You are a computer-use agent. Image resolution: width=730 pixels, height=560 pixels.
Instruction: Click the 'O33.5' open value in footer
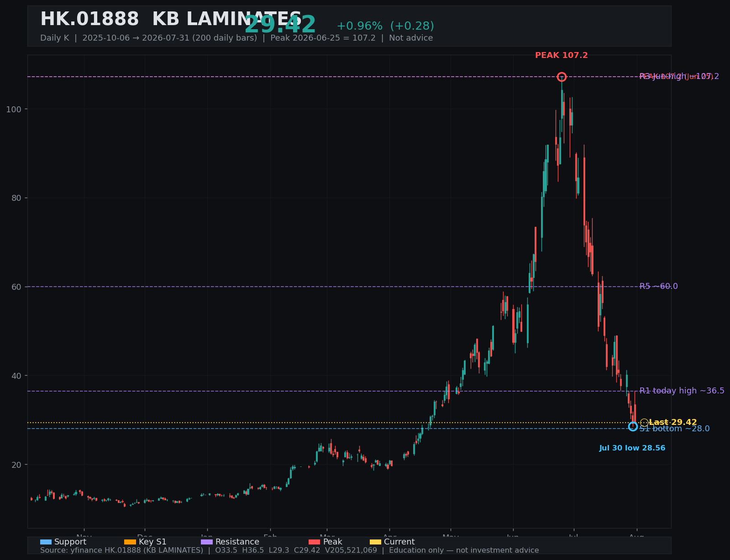pyautogui.click(x=226, y=550)
